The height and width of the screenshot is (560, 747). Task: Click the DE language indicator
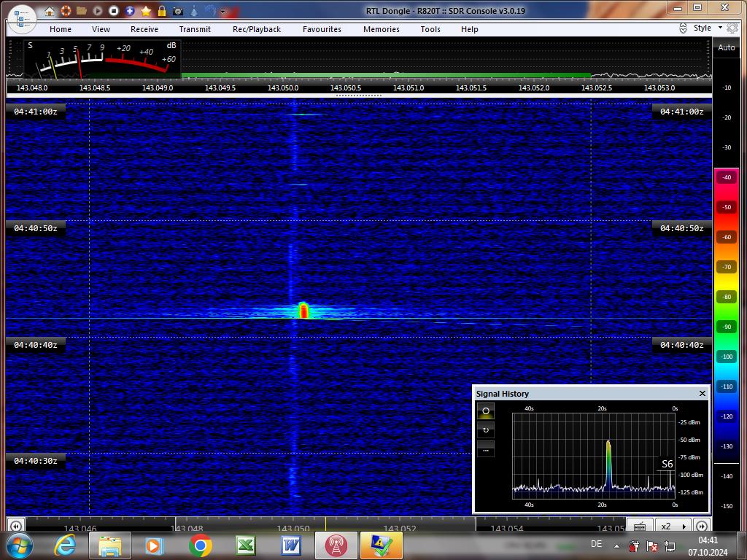point(596,544)
